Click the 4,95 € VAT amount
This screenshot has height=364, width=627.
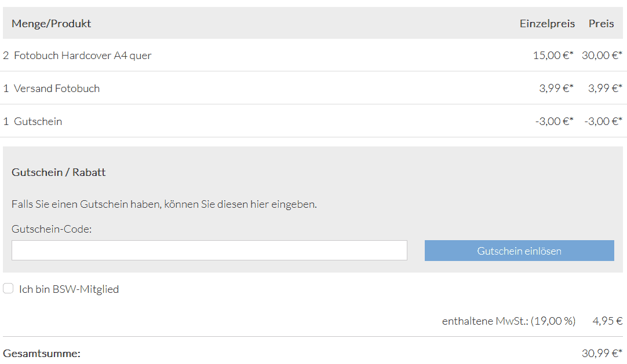point(607,321)
